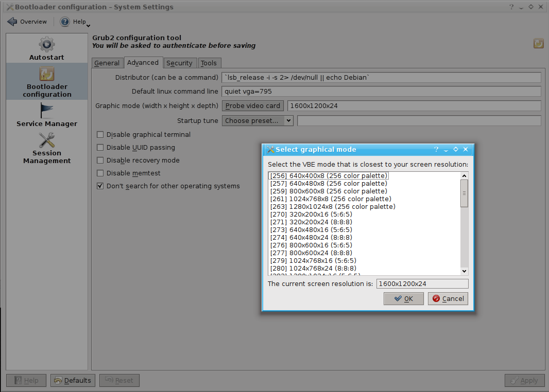Switch to the Tools tab
This screenshot has height=392, width=549.
point(209,63)
